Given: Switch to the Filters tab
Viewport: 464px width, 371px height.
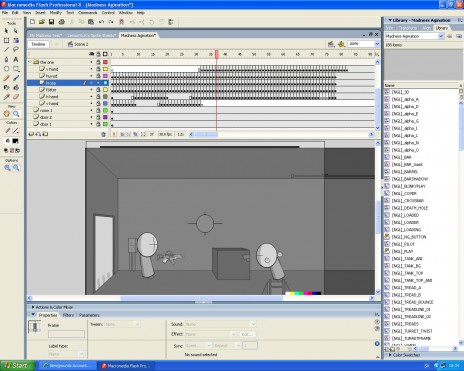Looking at the screenshot, I should tap(68, 315).
